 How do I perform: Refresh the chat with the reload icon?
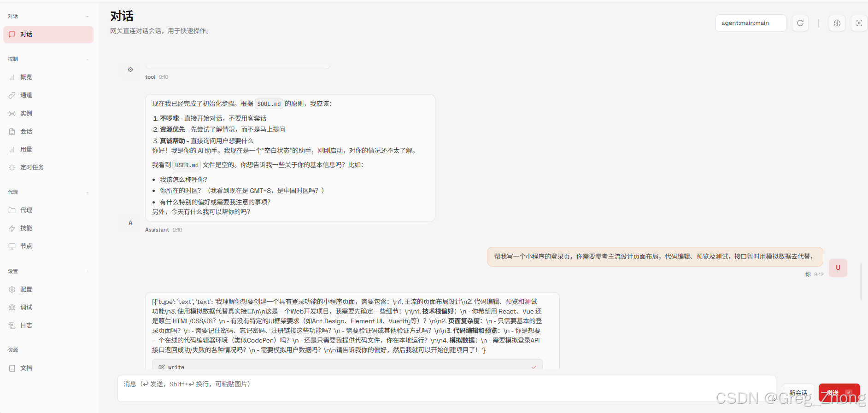pyautogui.click(x=800, y=23)
